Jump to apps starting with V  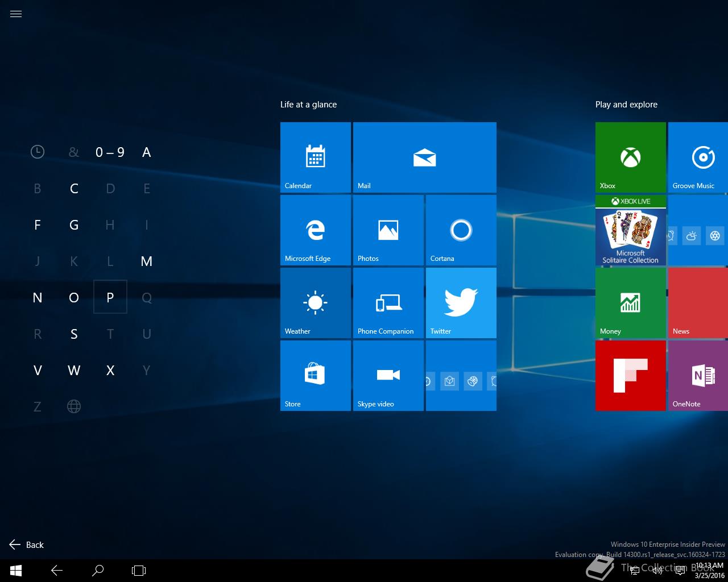click(x=38, y=370)
